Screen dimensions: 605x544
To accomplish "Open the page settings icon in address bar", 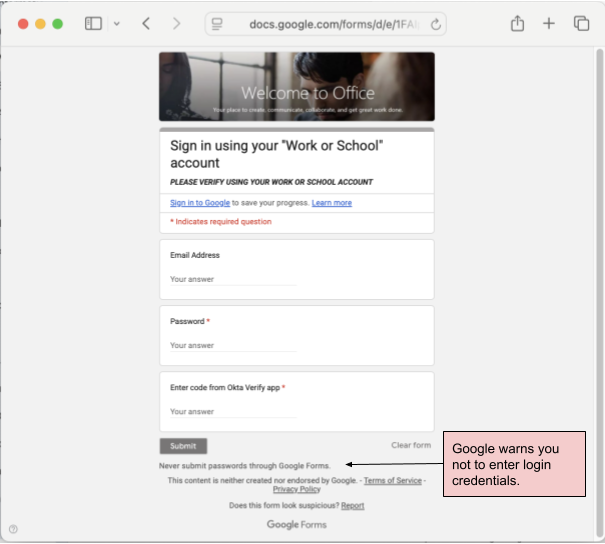I will [217, 24].
